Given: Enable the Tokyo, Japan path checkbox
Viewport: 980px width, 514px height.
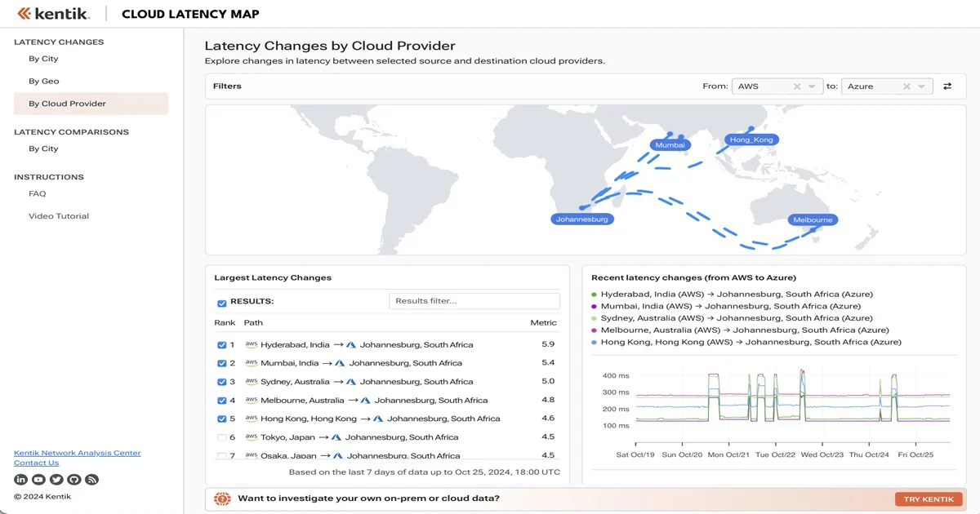Looking at the screenshot, I should coord(221,438).
